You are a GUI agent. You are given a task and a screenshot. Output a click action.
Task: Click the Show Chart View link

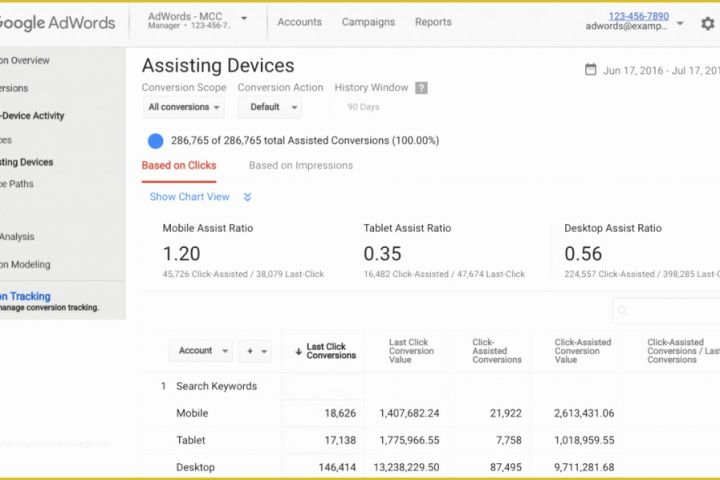click(x=189, y=197)
